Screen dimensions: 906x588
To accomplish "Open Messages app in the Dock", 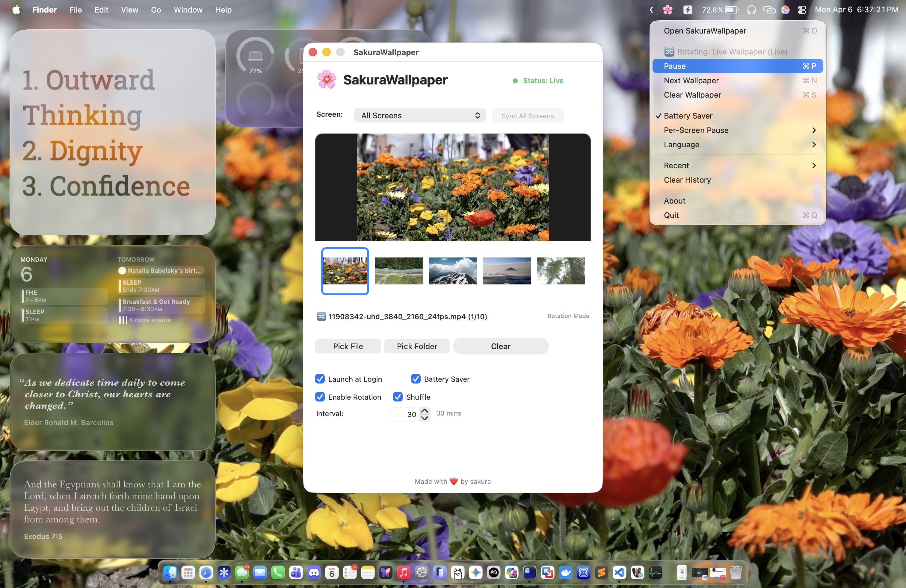I will coord(242,572).
